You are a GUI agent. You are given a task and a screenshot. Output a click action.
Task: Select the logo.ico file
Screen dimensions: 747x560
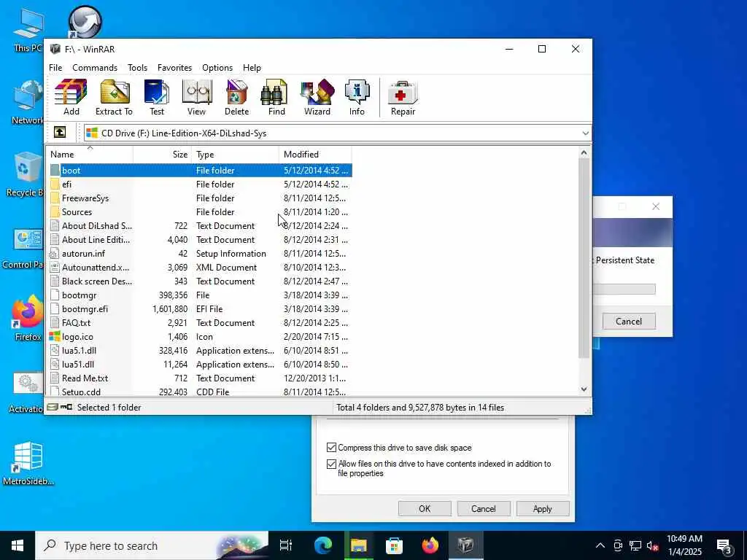tap(200, 336)
